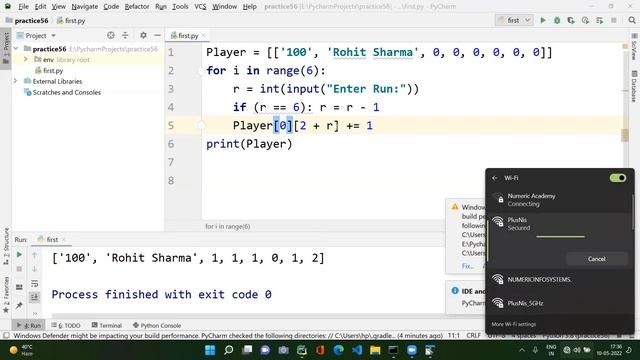Rerun 'first' in the Run panel
The image size is (640, 360).
pos(19,255)
